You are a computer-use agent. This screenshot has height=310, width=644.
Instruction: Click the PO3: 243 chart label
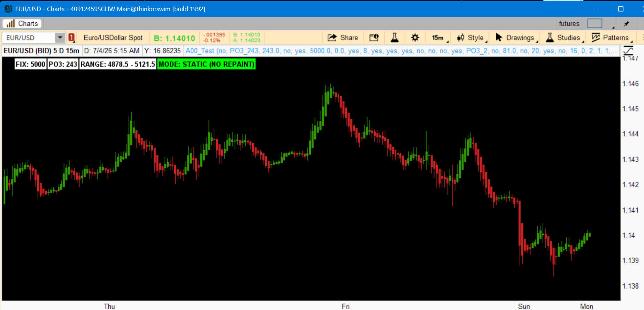[63, 64]
